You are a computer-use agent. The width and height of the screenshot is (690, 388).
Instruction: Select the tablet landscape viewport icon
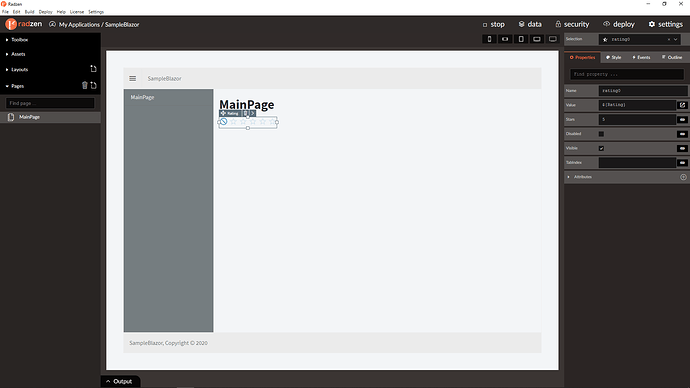click(x=537, y=39)
